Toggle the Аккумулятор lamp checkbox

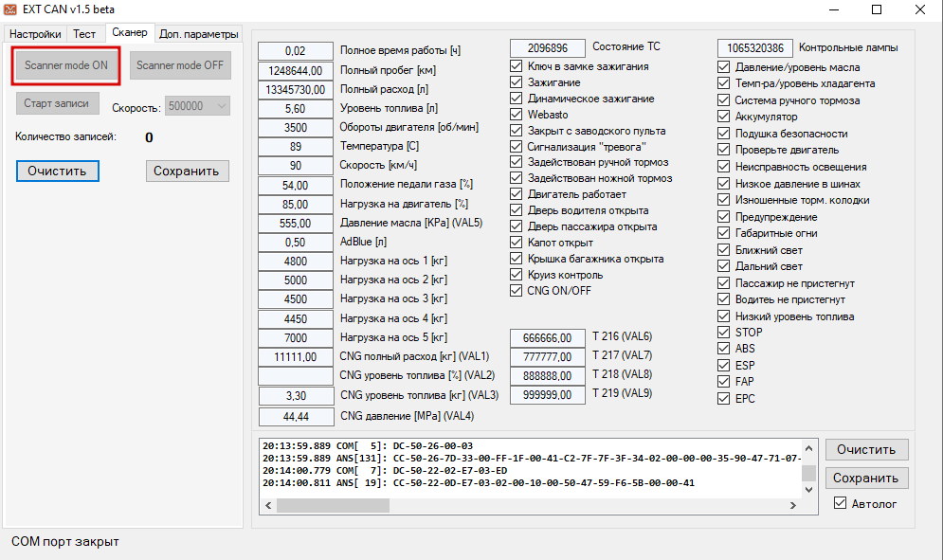click(724, 117)
